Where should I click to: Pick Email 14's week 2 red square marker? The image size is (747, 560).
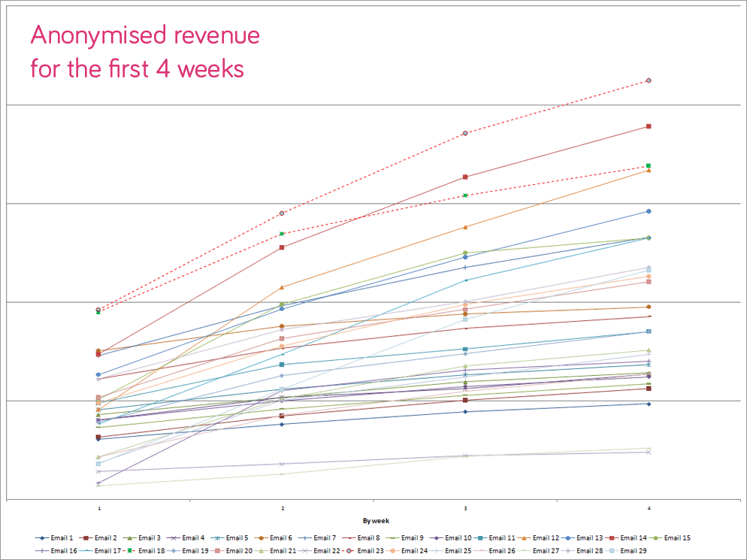point(282,247)
